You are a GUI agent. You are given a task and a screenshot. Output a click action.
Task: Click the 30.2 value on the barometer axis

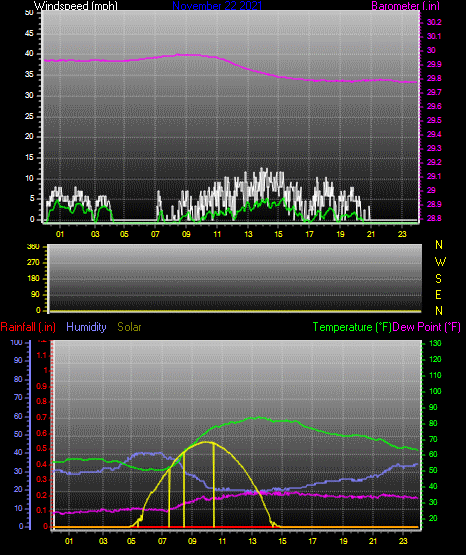pos(434,22)
